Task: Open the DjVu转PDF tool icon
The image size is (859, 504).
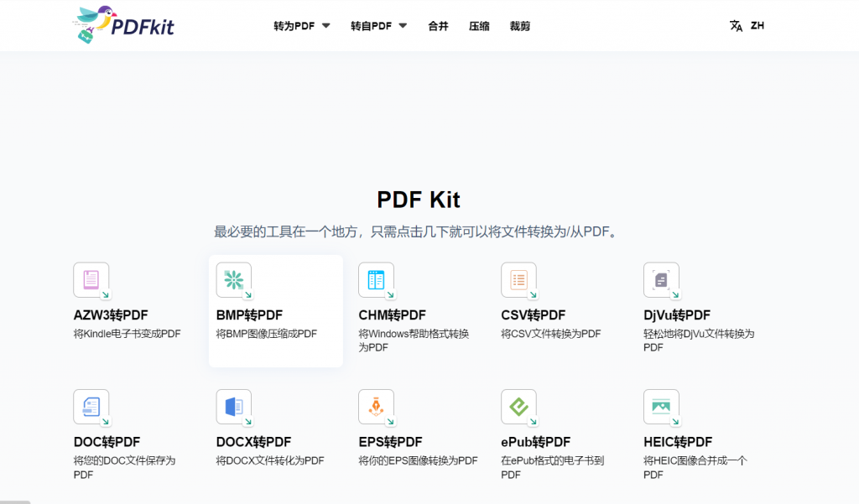Action: pyautogui.click(x=661, y=280)
